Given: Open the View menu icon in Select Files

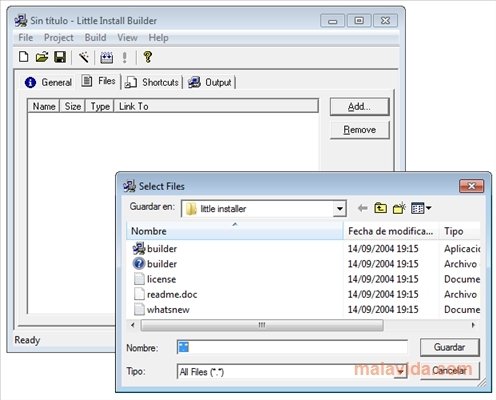Looking at the screenshot, I should [421, 208].
